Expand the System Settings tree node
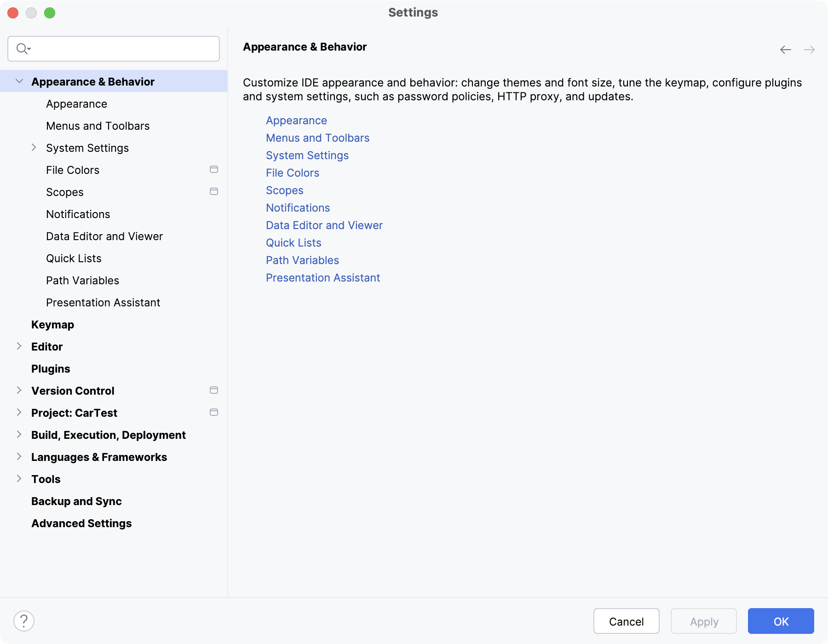This screenshot has height=644, width=828. [34, 147]
